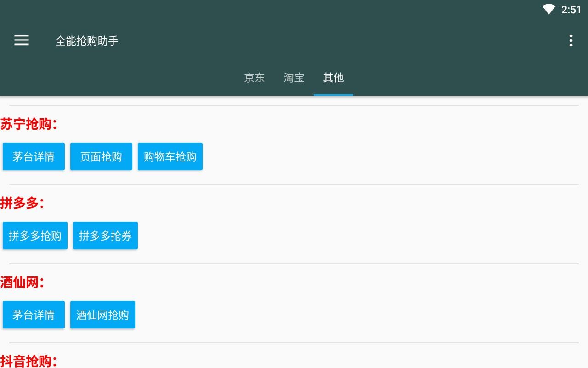
Task: Click the 拼多多抢券 button
Action: (x=105, y=236)
